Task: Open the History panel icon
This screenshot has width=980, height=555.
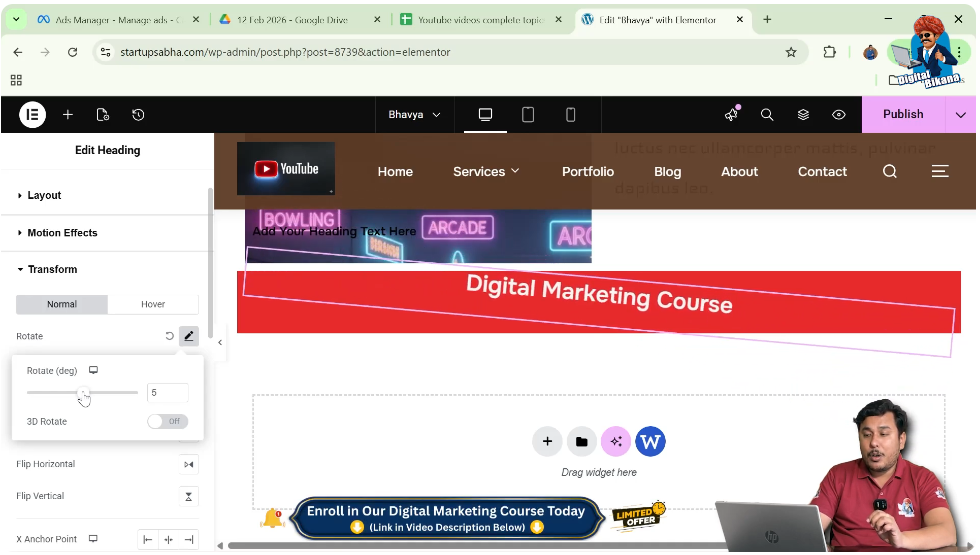Action: pos(138,115)
